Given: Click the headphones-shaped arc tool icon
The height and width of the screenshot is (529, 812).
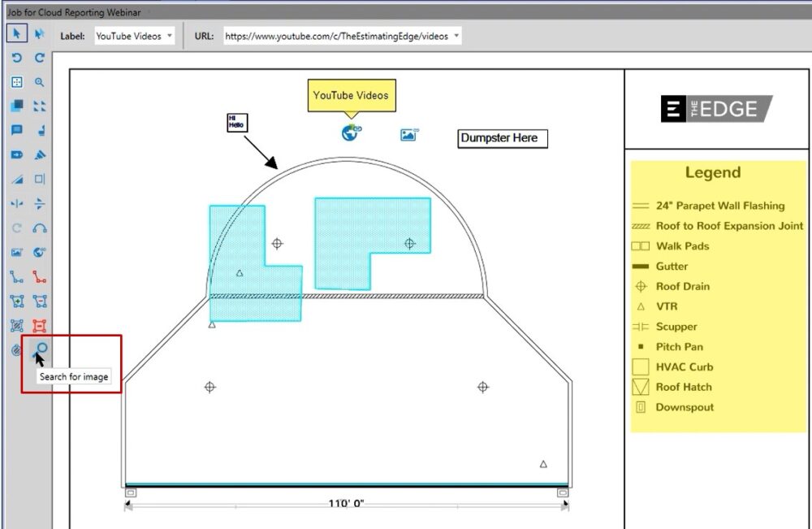Looking at the screenshot, I should (40, 228).
